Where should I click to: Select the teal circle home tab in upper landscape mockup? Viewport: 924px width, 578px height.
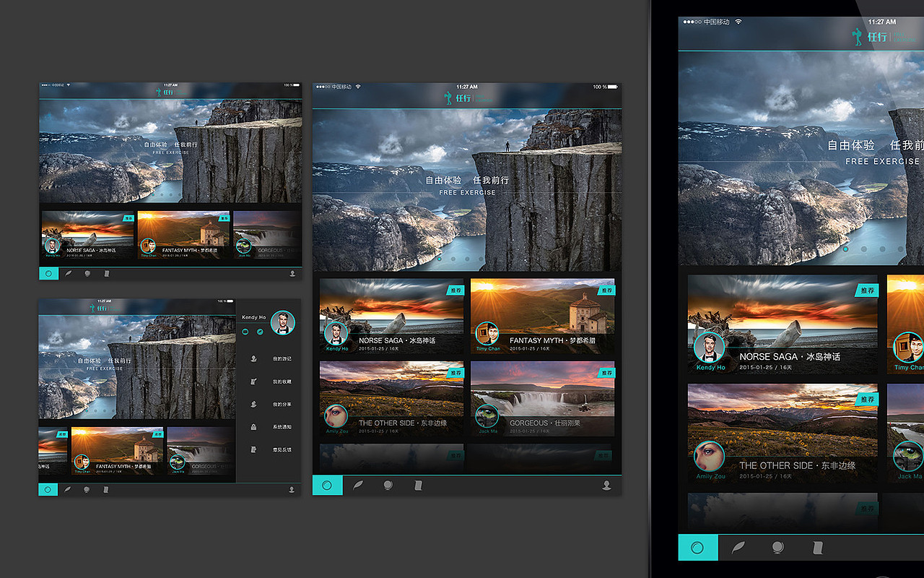48,274
